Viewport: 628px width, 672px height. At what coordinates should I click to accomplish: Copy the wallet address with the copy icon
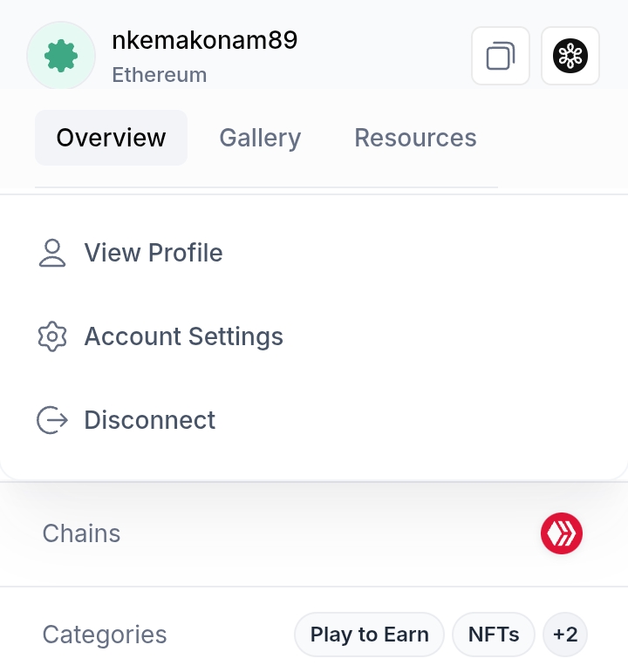pos(501,56)
